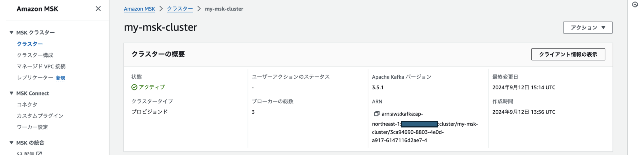Click the hexagon icon at top right

click(x=635, y=4)
